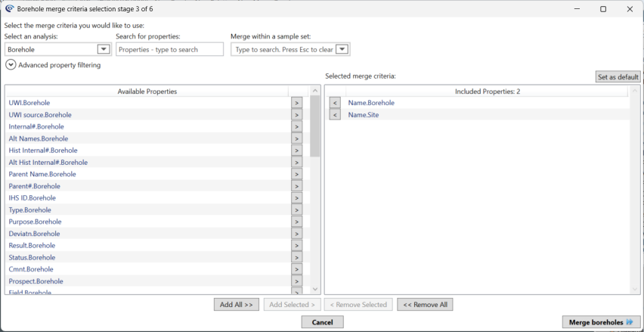
Task: Click the add arrow next to Type.Borehole
Action: click(296, 210)
